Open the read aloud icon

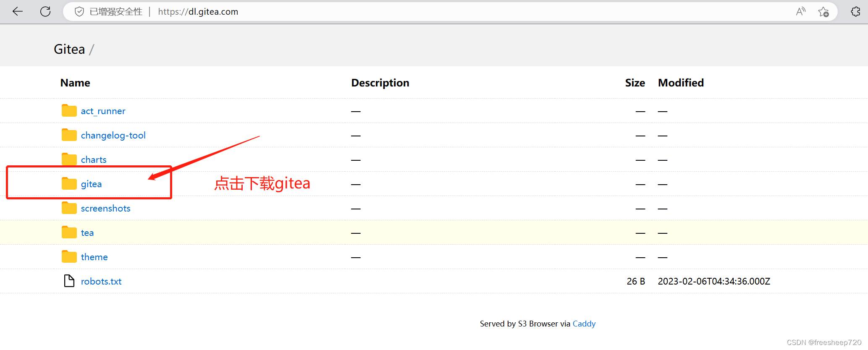point(800,11)
